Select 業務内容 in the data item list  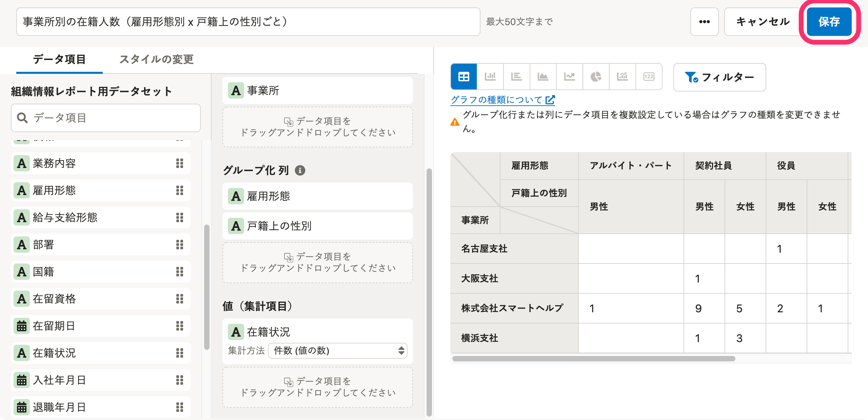[x=101, y=163]
